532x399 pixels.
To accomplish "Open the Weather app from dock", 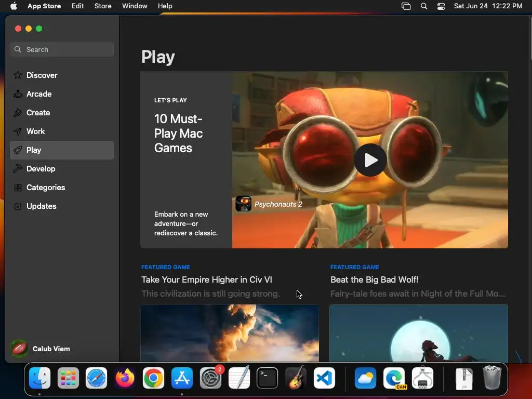I will (x=365, y=378).
